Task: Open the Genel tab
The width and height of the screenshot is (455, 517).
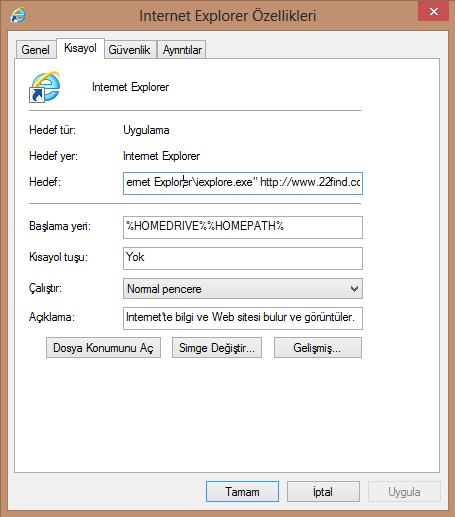Action: pyautogui.click(x=36, y=50)
